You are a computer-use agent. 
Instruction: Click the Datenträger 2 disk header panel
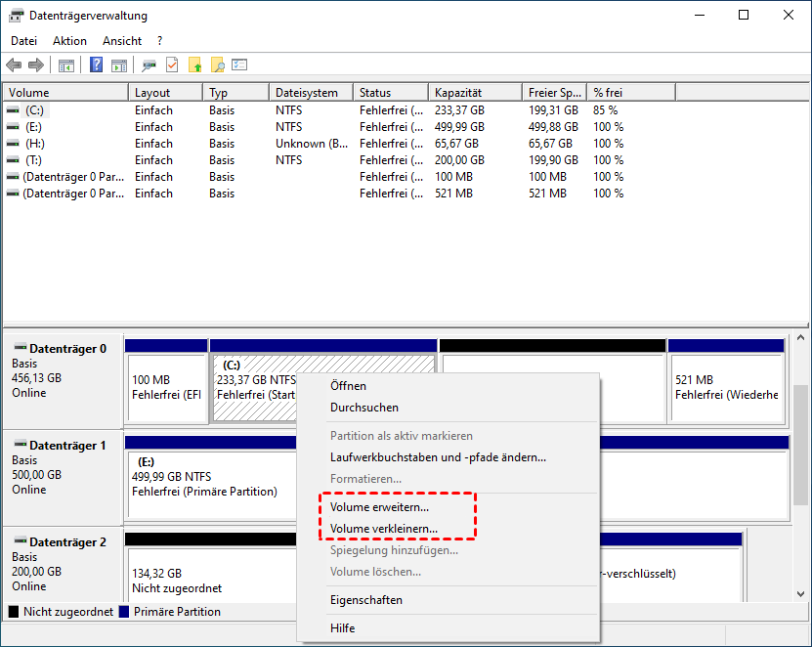point(63,566)
